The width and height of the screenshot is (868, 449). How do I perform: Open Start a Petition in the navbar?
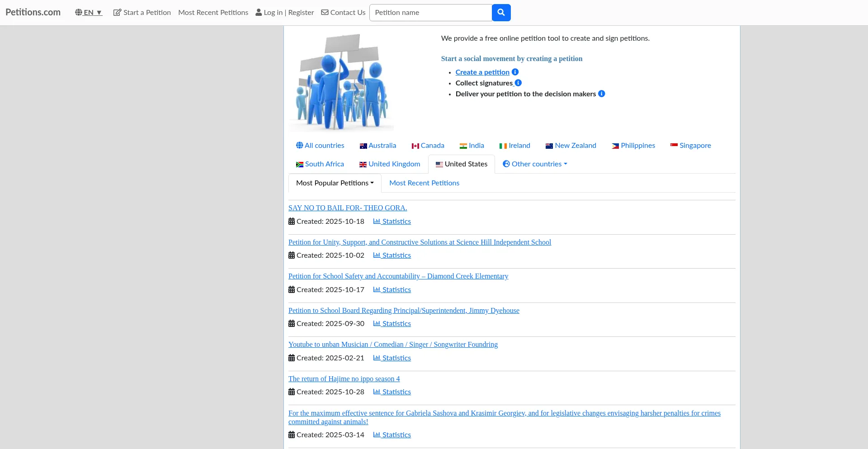[142, 13]
